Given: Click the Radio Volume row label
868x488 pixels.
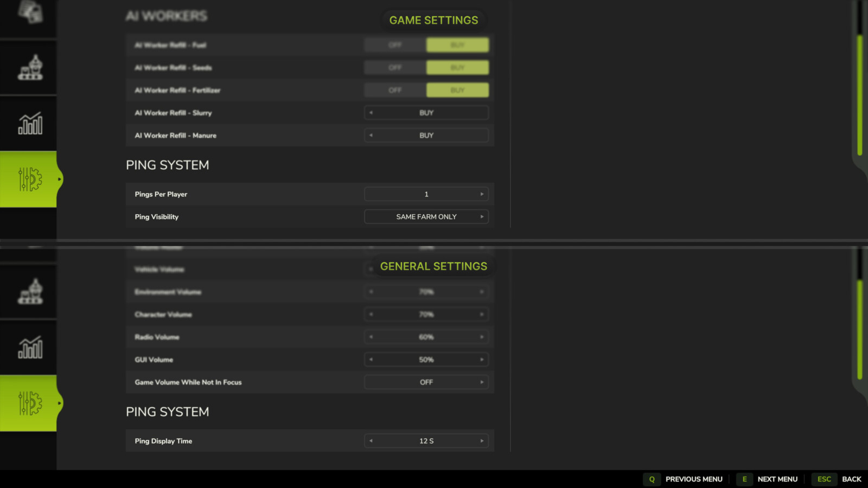Looking at the screenshot, I should [x=157, y=337].
